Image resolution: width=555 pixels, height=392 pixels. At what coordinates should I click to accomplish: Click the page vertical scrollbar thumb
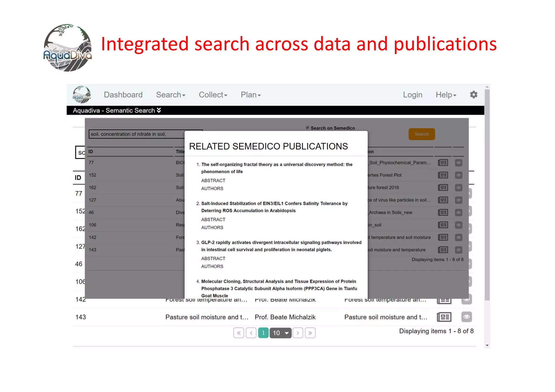[487, 195]
